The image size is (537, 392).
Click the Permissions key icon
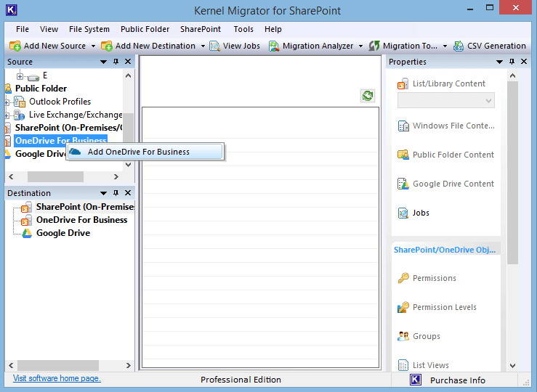(x=403, y=278)
